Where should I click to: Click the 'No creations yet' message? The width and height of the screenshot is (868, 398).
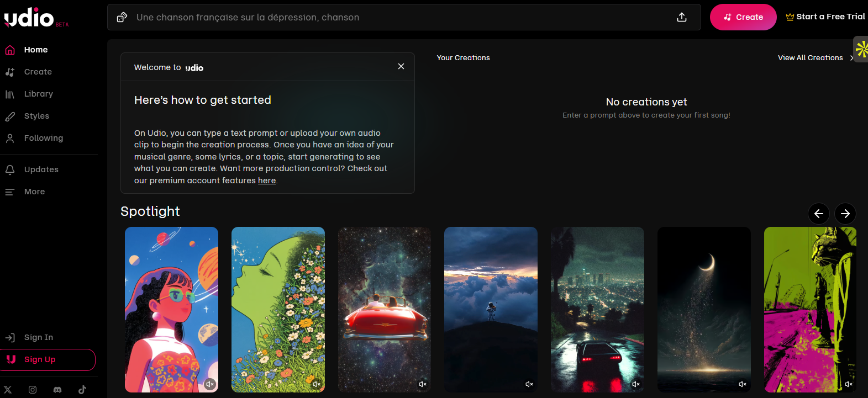click(646, 102)
